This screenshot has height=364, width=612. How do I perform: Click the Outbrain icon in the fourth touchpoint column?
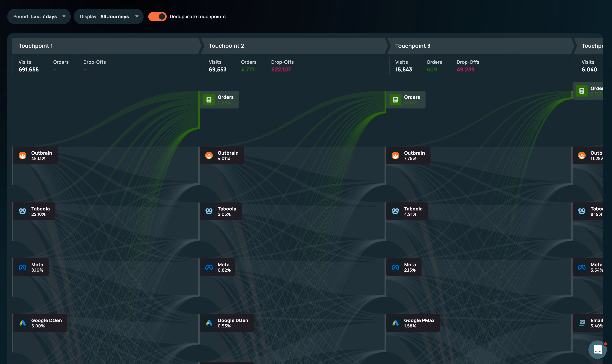point(582,155)
